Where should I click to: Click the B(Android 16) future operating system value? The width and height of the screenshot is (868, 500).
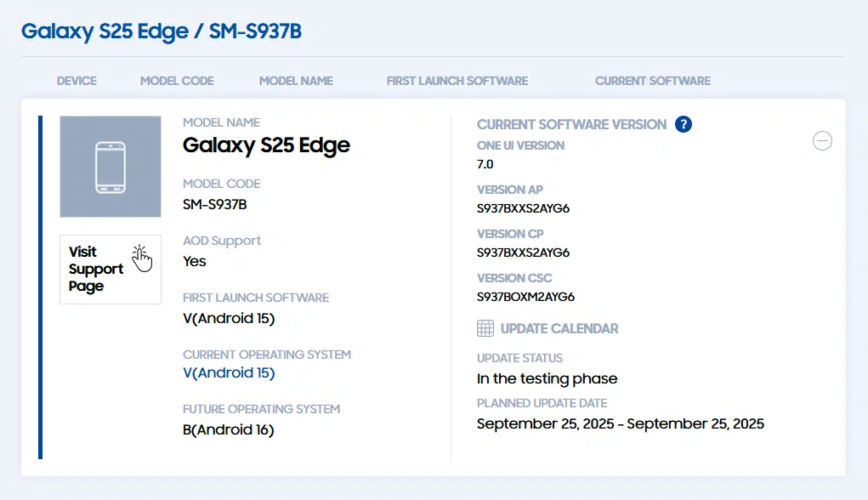tap(229, 429)
